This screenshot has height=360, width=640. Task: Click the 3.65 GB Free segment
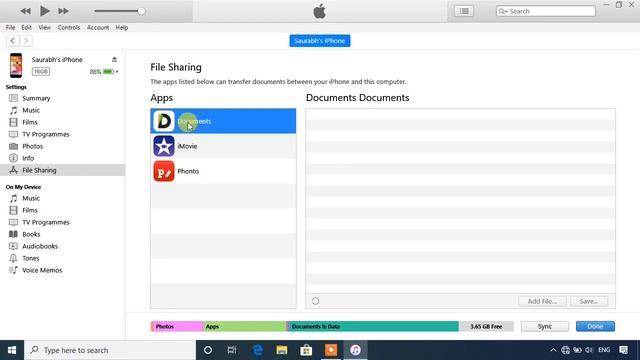click(x=486, y=327)
